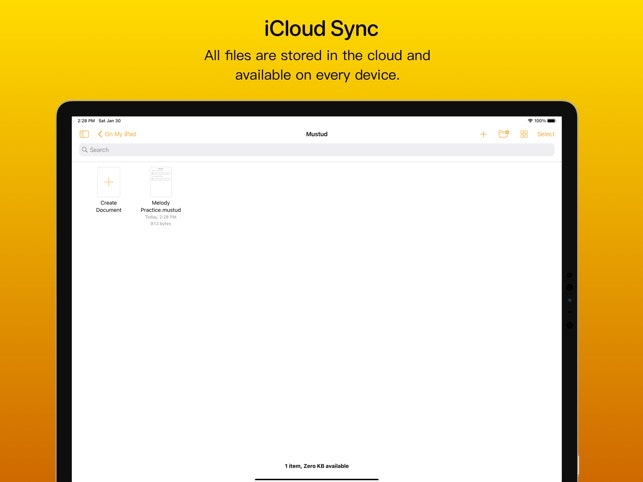
Task: Click the Mustud folder title
Action: [x=317, y=134]
